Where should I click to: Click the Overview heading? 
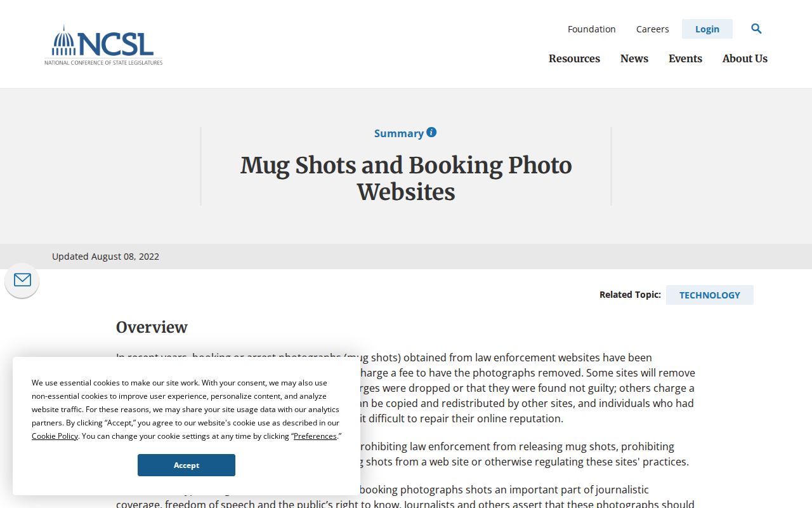[x=152, y=327]
